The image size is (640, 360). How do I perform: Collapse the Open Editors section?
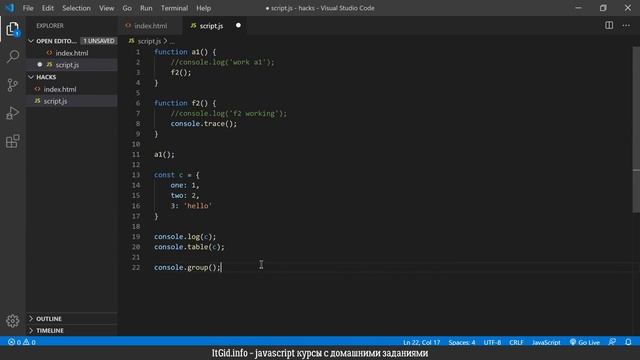click(x=31, y=41)
